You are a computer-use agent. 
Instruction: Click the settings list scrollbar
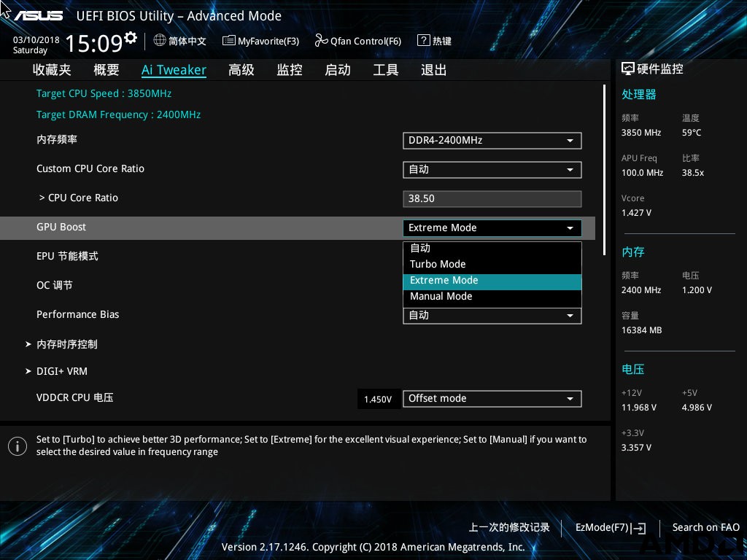click(604, 169)
